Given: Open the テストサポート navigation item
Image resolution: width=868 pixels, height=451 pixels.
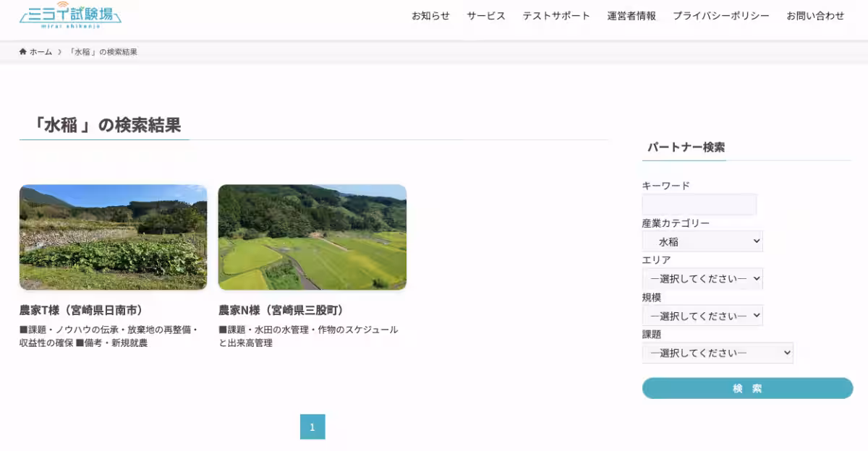Looking at the screenshot, I should pos(556,14).
